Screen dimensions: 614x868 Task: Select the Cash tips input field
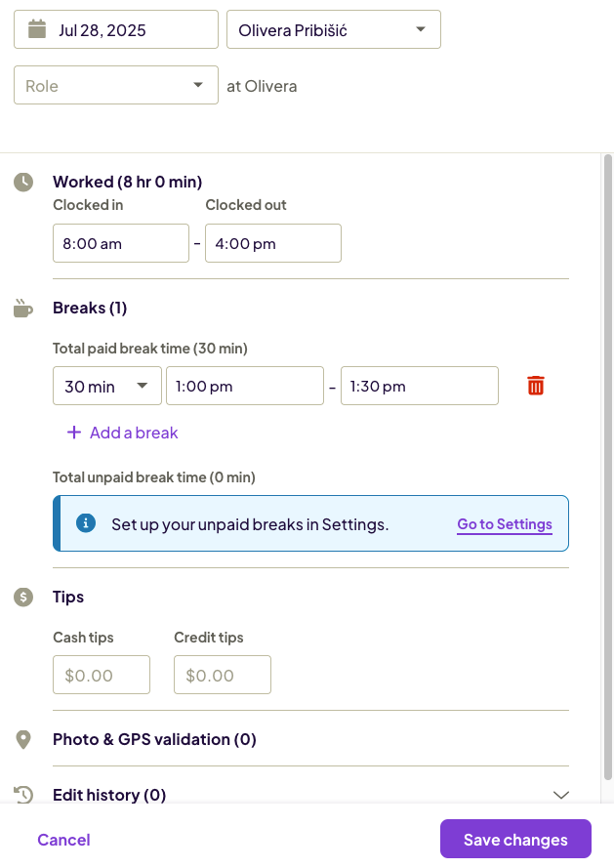tap(102, 674)
